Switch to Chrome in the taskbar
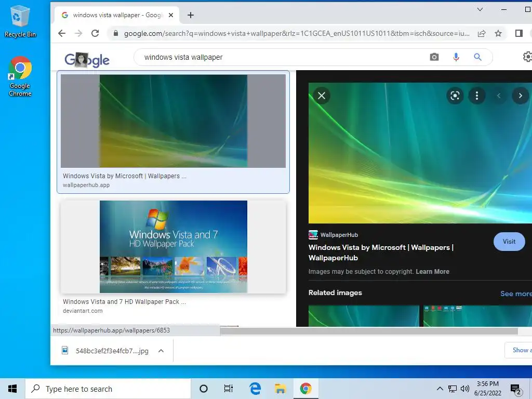The image size is (532, 399). (305, 389)
